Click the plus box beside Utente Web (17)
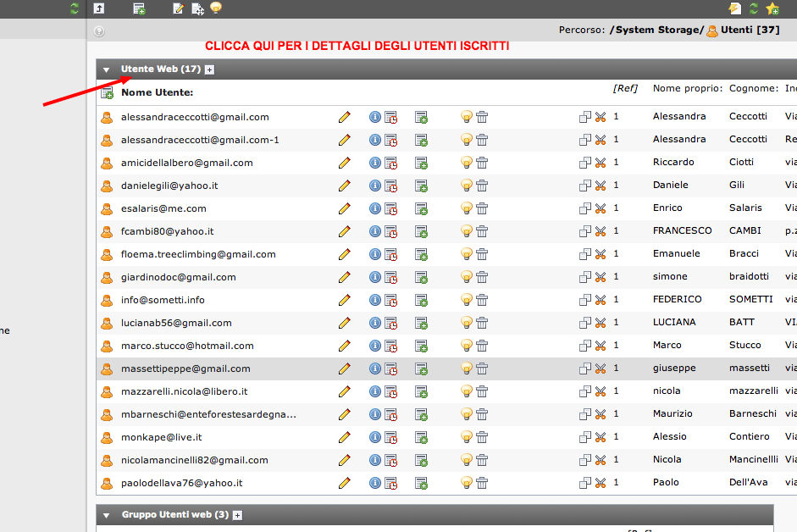 209,69
